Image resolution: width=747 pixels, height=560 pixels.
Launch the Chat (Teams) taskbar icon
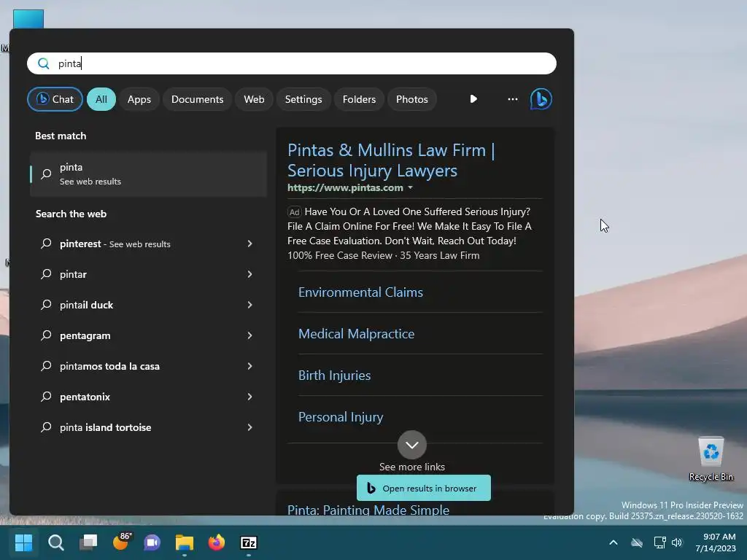tap(152, 542)
